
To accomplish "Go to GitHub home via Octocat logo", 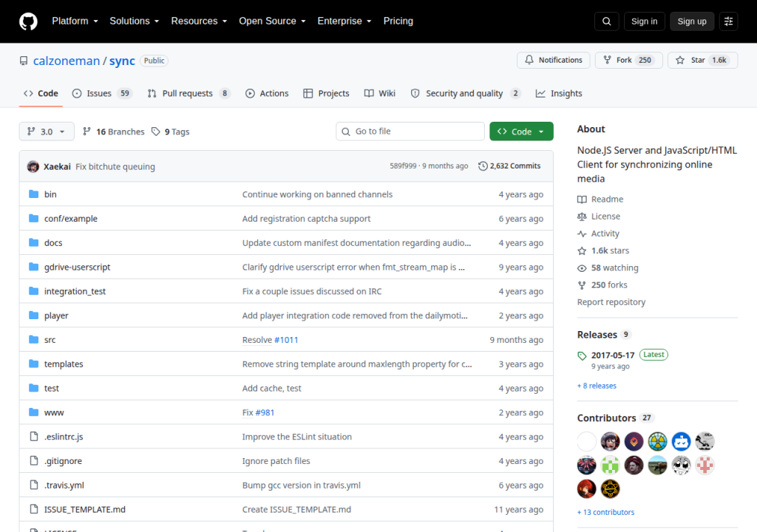I will click(28, 21).
